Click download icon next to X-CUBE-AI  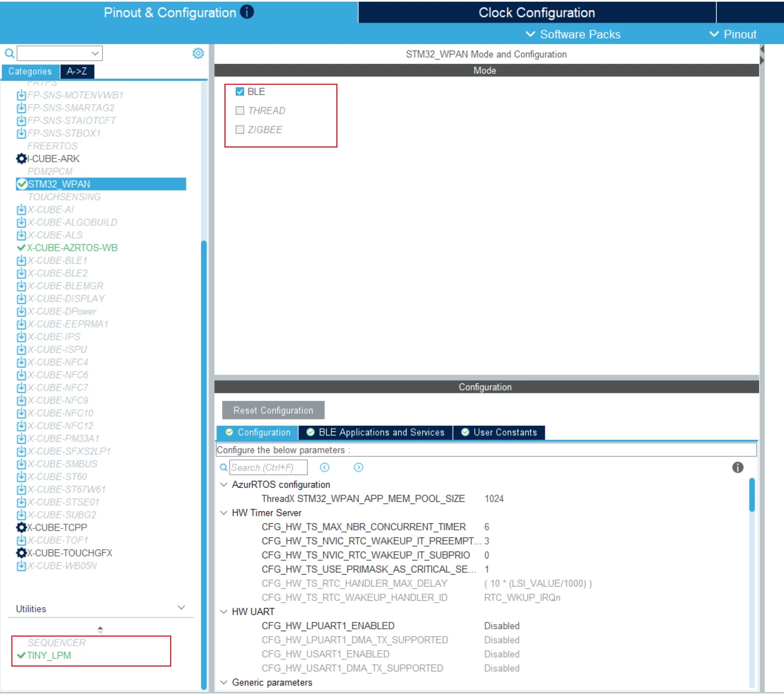(x=21, y=210)
